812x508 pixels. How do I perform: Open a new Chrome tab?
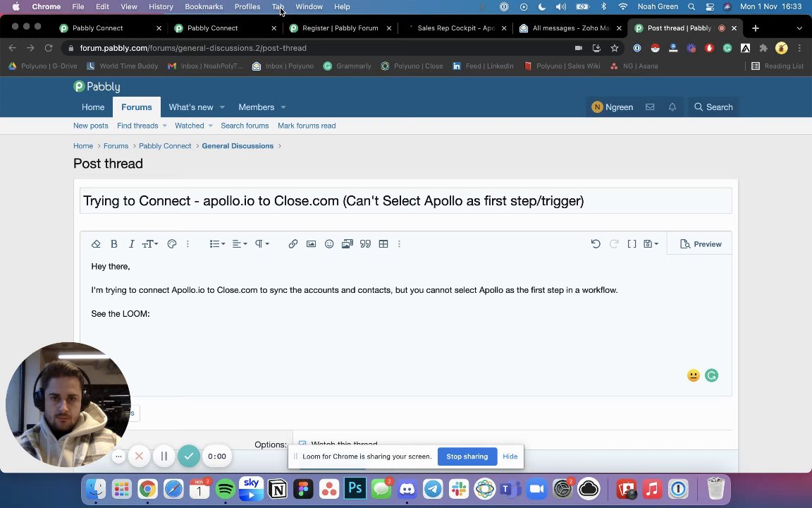[x=756, y=28]
